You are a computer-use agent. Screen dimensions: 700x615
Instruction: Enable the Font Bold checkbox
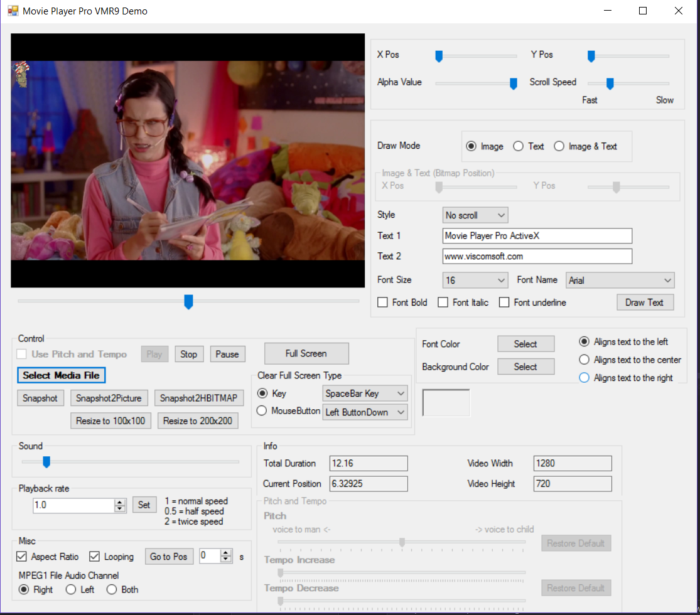click(x=383, y=302)
